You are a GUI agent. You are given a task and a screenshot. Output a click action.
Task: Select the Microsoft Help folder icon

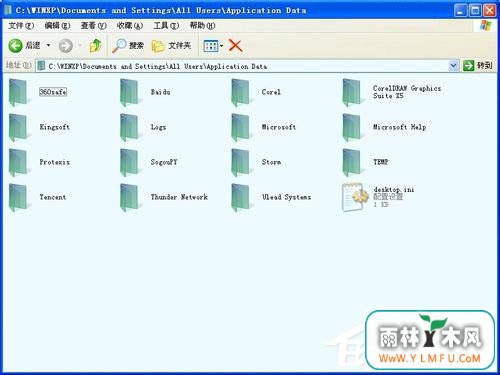coord(352,127)
